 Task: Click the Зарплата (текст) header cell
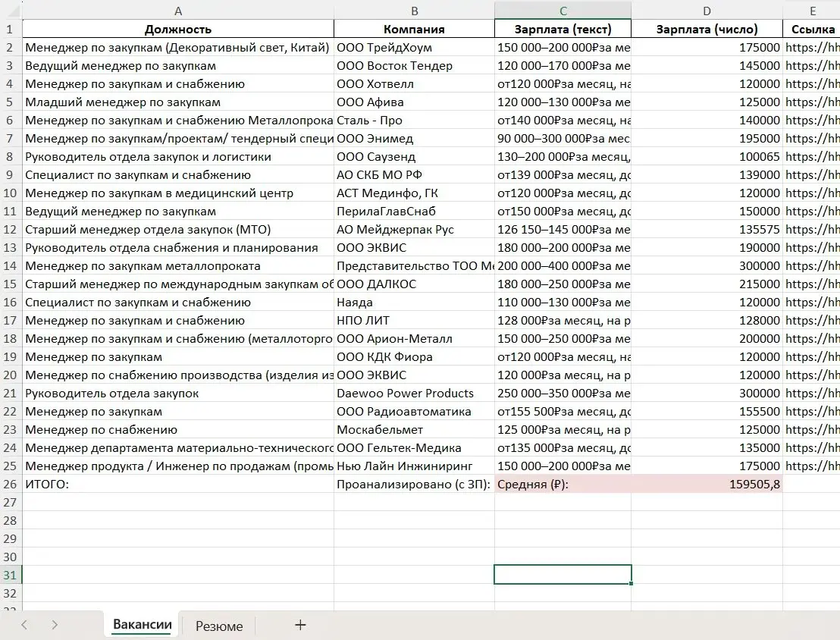pos(563,30)
